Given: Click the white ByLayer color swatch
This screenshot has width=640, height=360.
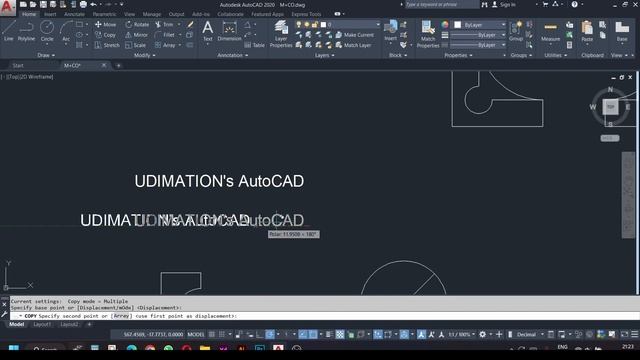Looking at the screenshot, I should point(458,25).
